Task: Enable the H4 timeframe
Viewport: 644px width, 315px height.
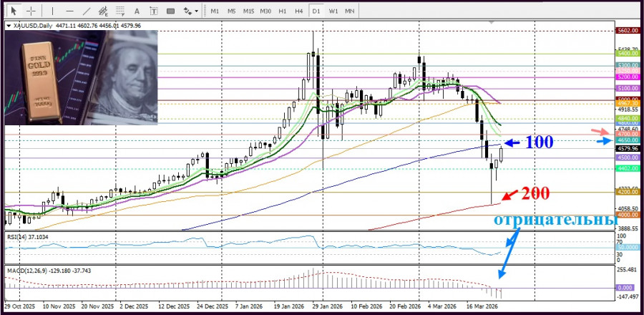Action: (298, 11)
